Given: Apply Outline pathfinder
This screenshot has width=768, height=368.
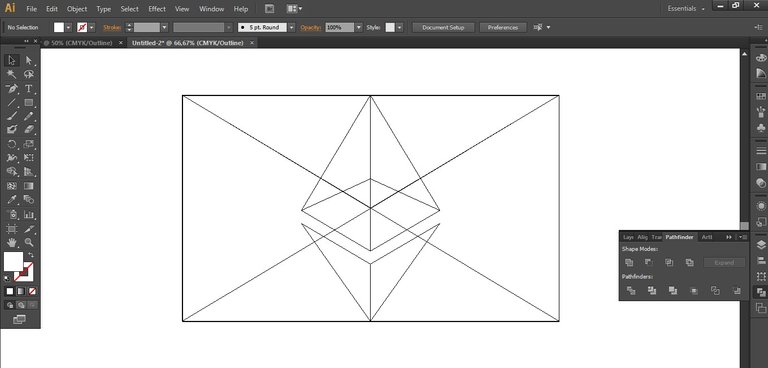Looking at the screenshot, I should 715,291.
